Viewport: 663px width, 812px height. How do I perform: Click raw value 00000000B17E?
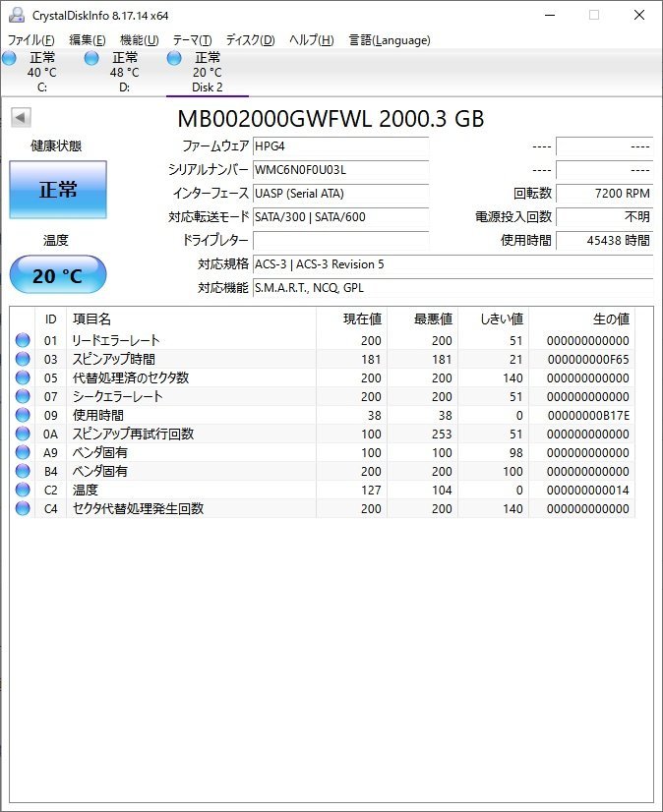click(x=588, y=415)
